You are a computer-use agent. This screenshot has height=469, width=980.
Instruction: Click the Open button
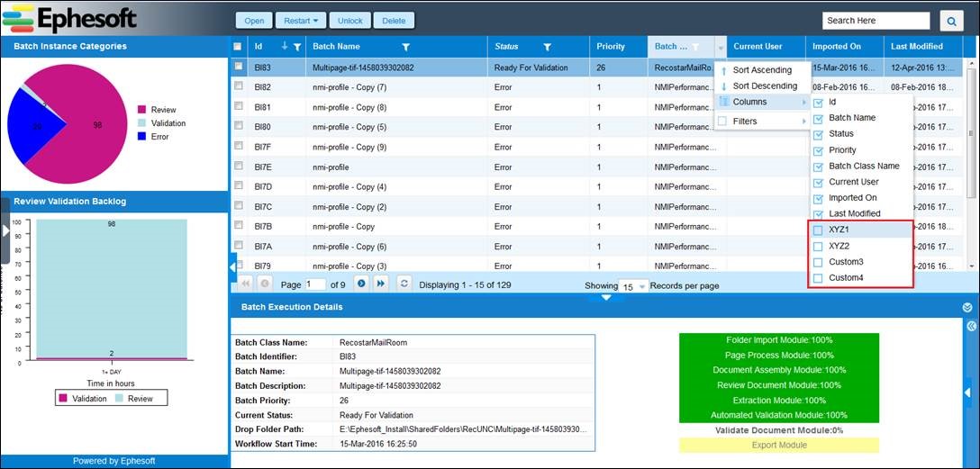pos(254,21)
